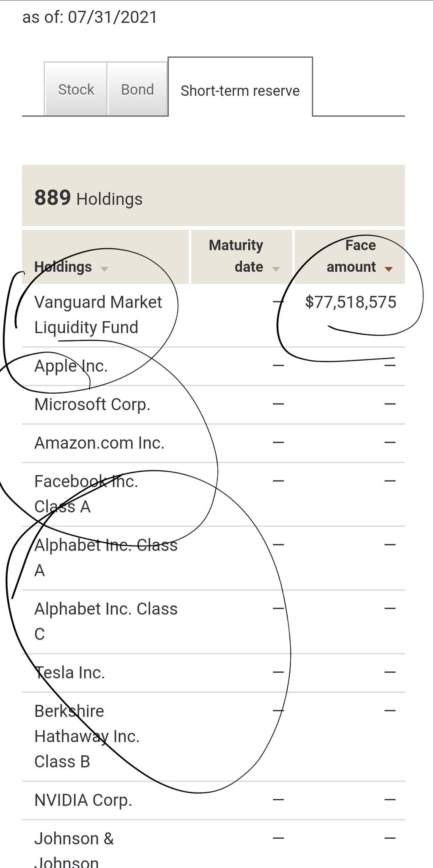
Task: Select the Short-term reserve tab
Action: click(240, 90)
